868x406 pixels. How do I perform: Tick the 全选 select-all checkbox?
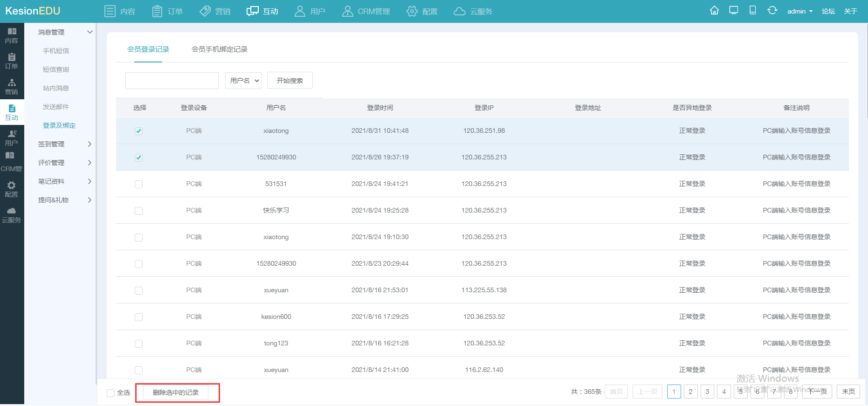point(111,393)
